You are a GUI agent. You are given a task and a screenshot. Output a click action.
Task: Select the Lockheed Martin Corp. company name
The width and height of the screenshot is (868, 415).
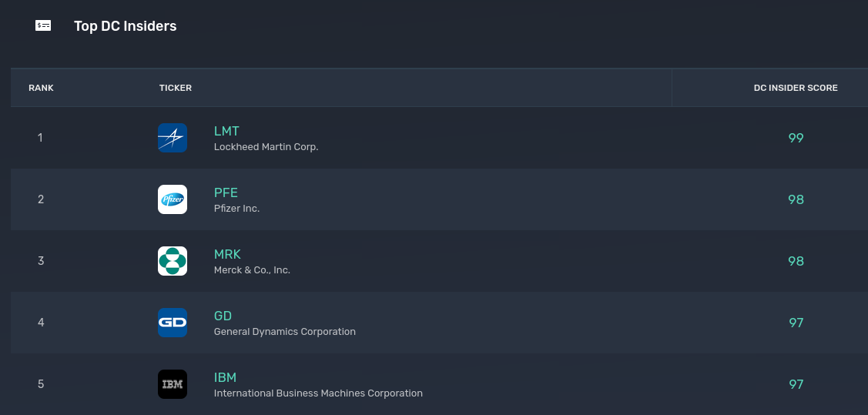266,147
